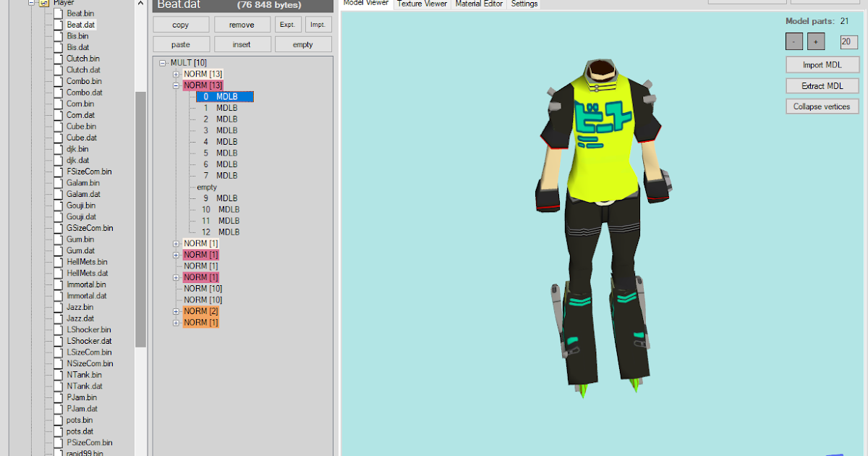Screen dimensions: 868x456
Task: Open the Material Editor tab
Action: click(x=478, y=4)
